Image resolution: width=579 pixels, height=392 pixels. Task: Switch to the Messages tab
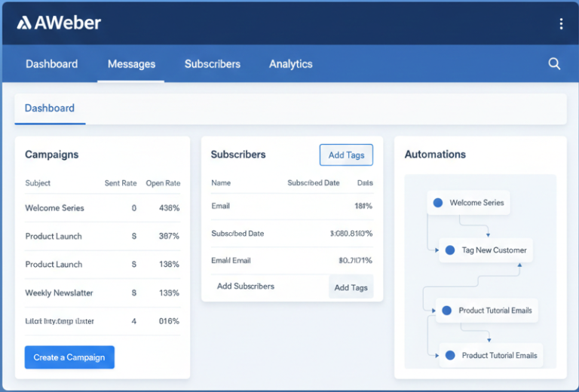tap(131, 64)
